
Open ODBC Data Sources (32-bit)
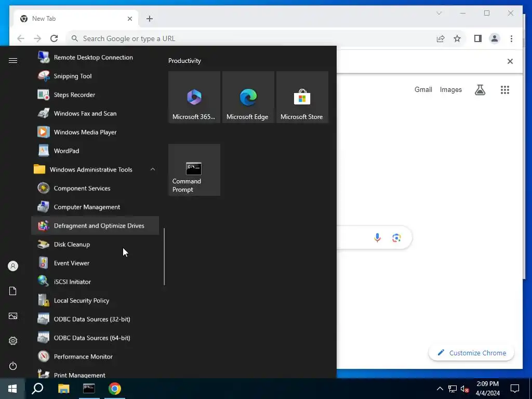tap(95, 319)
